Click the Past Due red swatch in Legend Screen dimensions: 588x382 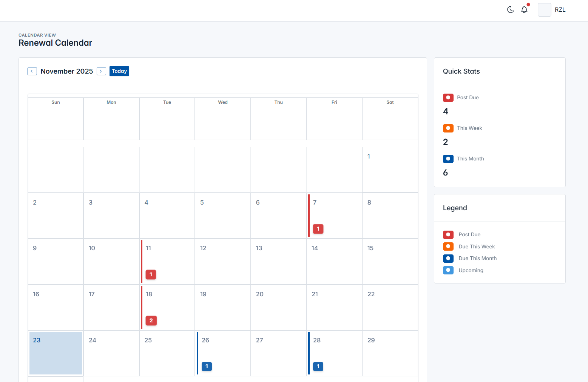(448, 235)
